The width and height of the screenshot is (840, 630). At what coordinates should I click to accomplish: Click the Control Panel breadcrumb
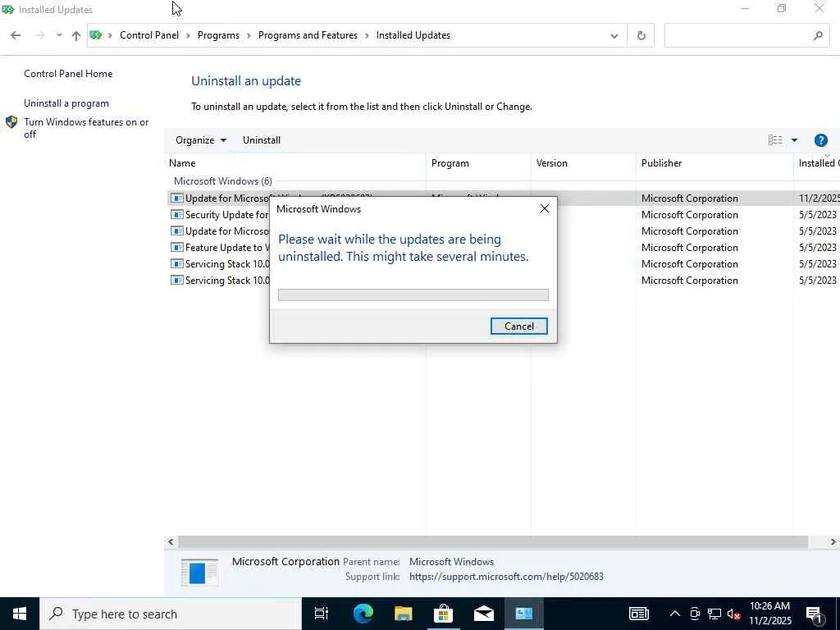[149, 35]
